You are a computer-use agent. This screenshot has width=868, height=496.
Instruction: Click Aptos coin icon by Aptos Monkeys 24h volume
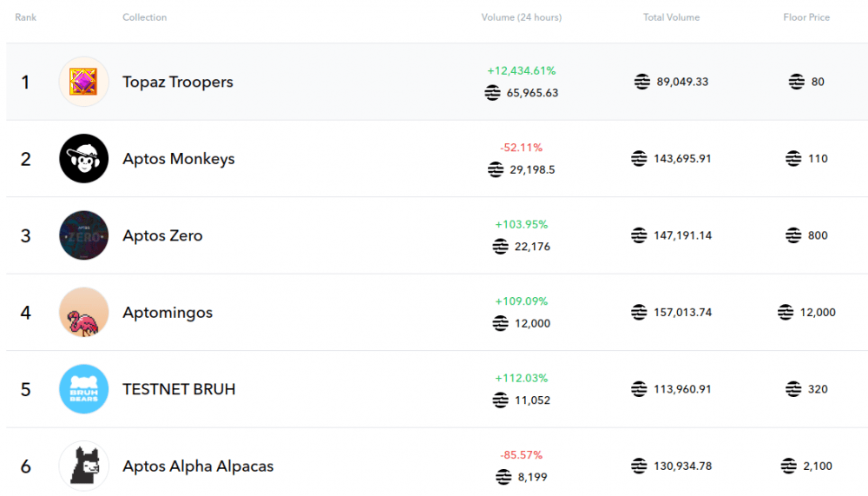tap(496, 169)
